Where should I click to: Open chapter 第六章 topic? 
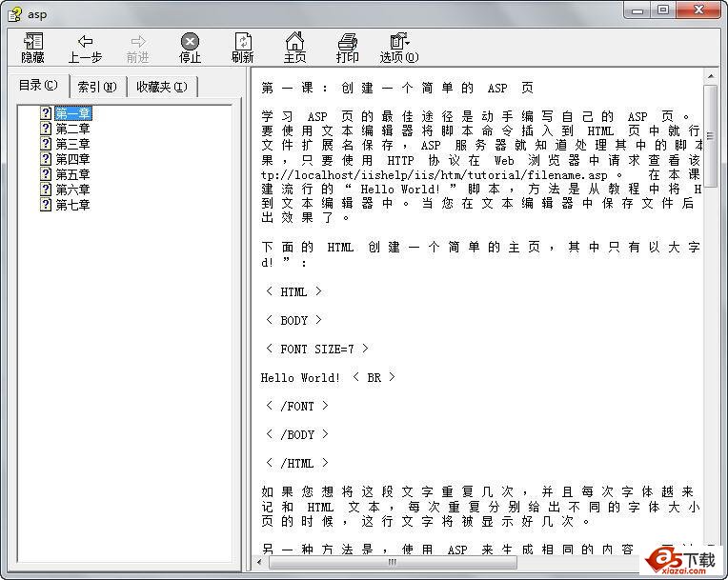[73, 190]
